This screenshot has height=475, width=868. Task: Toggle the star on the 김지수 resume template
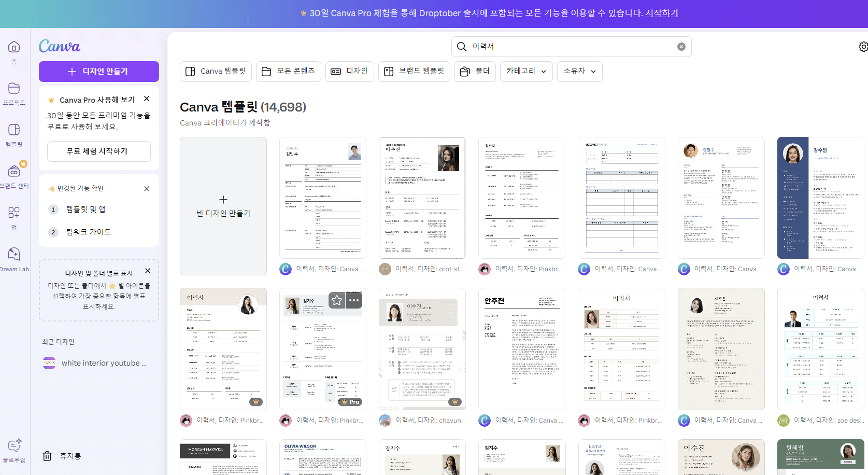(336, 300)
